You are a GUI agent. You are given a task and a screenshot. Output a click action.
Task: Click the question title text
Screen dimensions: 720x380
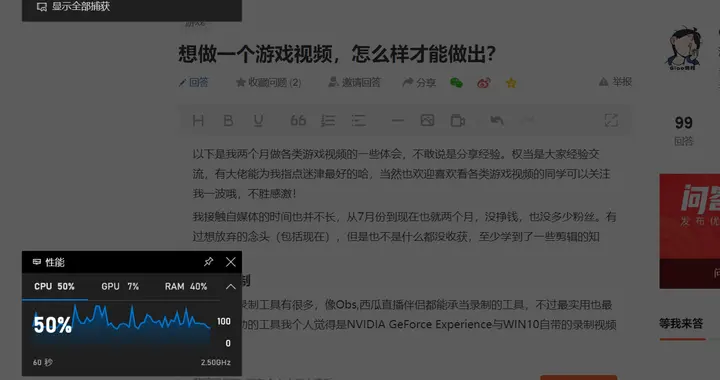tap(337, 54)
